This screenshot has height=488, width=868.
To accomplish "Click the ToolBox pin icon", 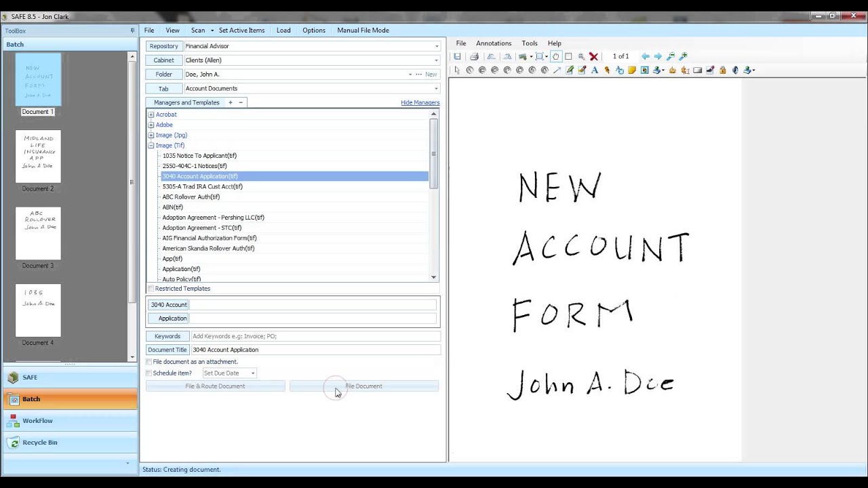I will click(132, 30).
